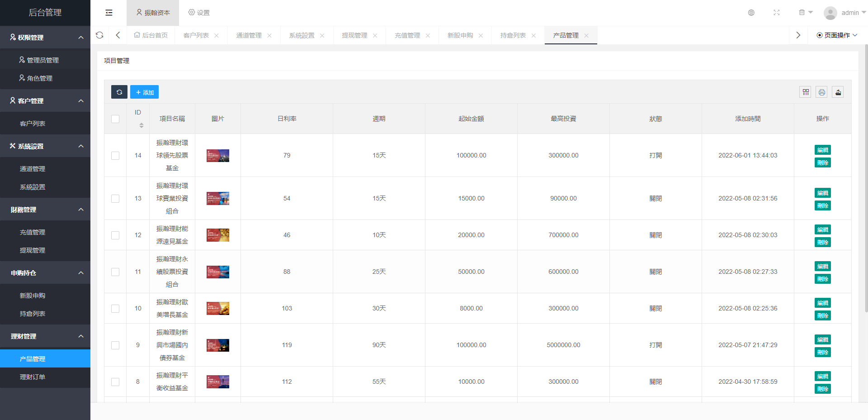Toggle fullscreen mode icon in header
The height and width of the screenshot is (420, 868).
point(777,13)
